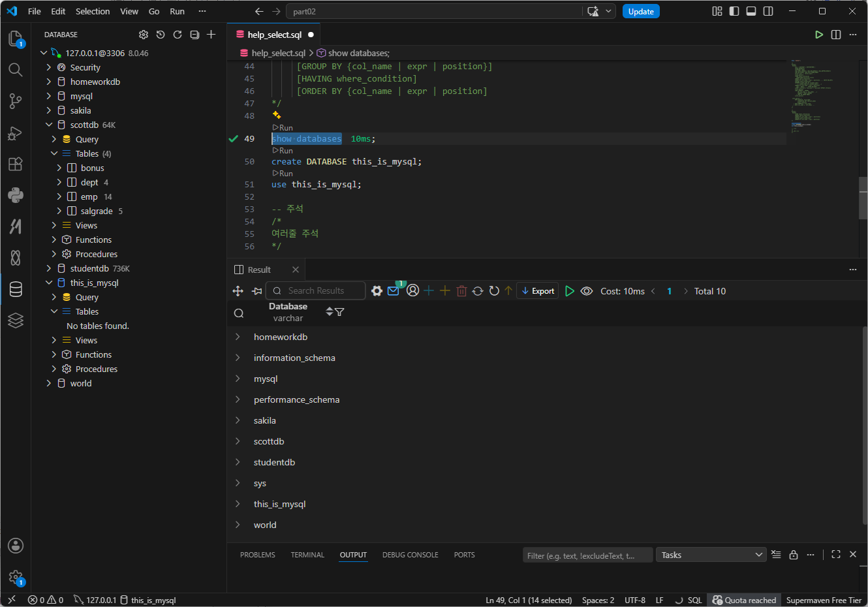Add a new database connection
Screen dimensions: 868x607
(211, 35)
